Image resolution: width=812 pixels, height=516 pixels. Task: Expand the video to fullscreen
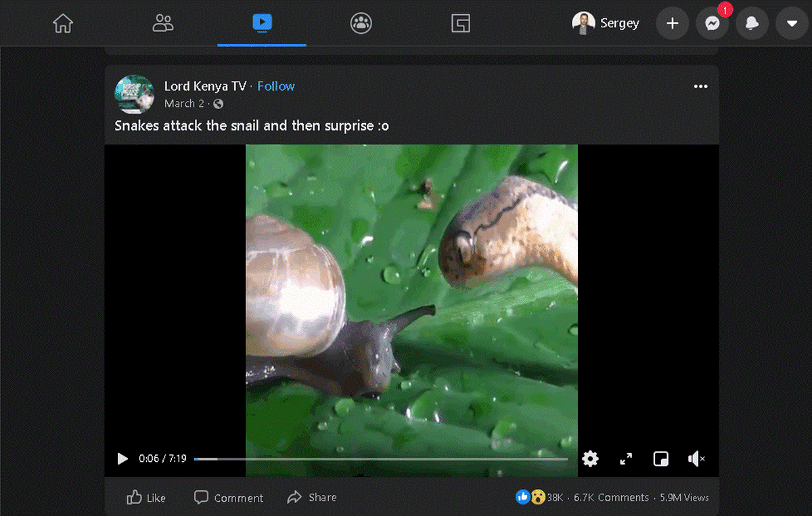click(626, 459)
